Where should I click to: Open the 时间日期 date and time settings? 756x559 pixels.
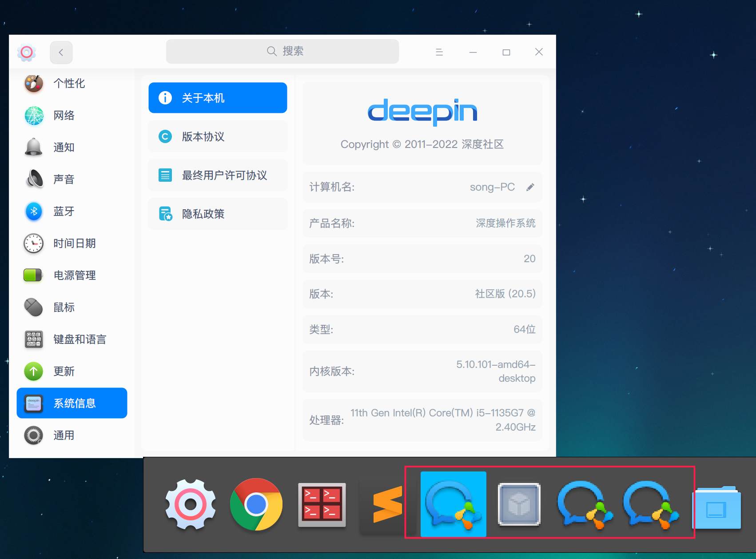72,244
